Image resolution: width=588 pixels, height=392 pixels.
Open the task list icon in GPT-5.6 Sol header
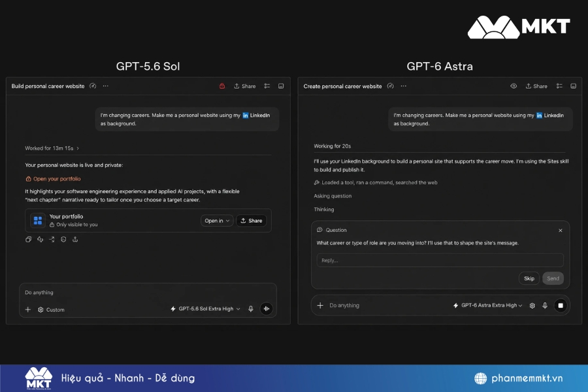click(x=267, y=86)
